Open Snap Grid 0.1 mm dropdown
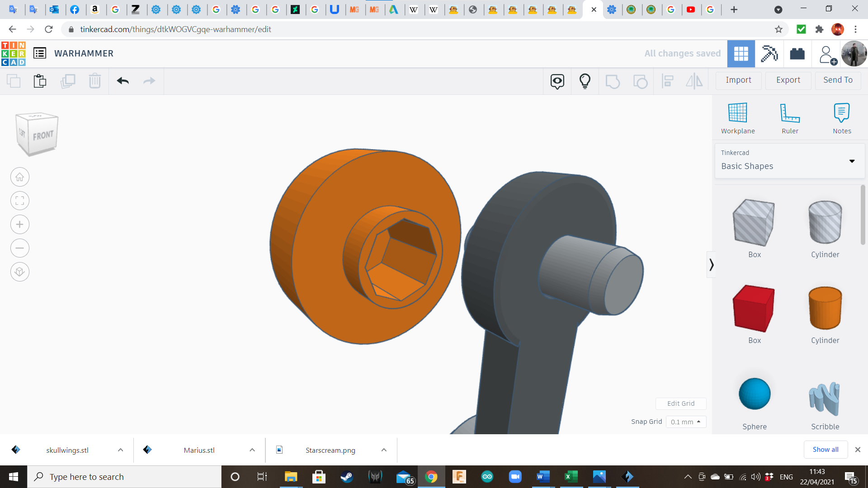 coord(686,422)
